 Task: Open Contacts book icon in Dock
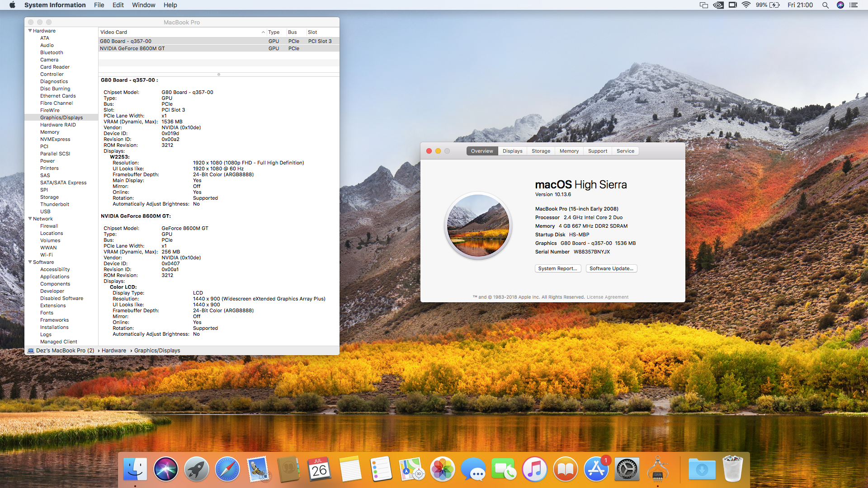pyautogui.click(x=289, y=469)
